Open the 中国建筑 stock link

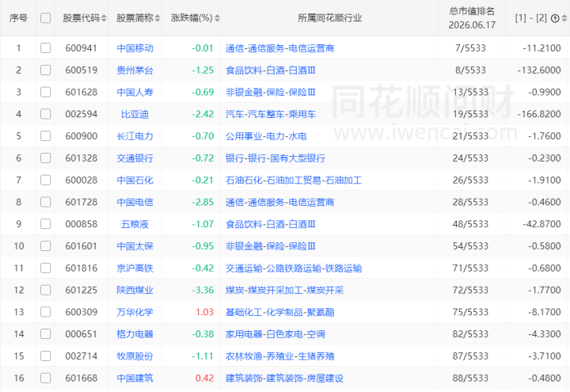(135, 379)
